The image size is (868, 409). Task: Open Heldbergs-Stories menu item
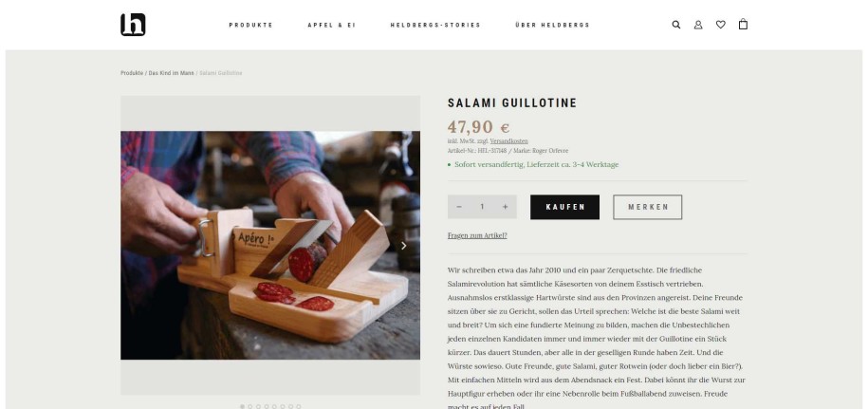coord(435,25)
